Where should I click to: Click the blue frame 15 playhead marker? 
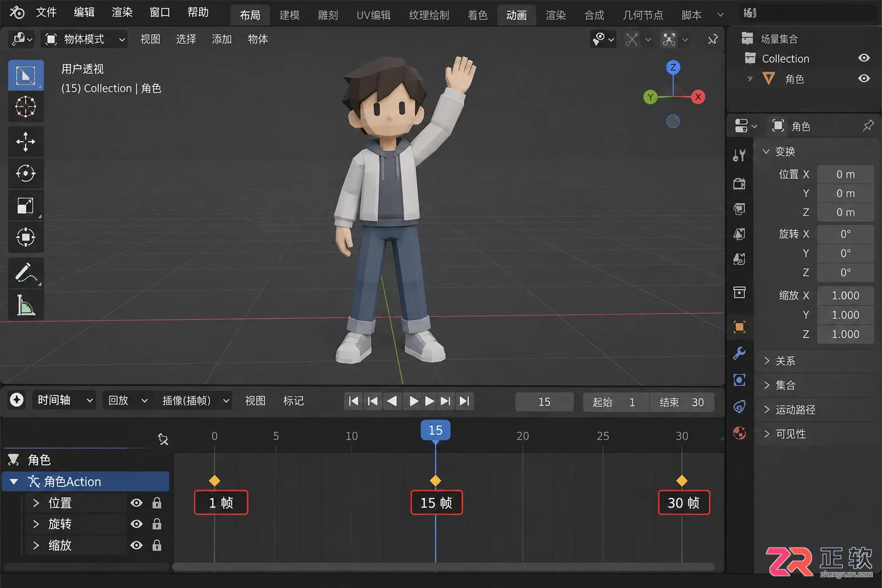(435, 430)
